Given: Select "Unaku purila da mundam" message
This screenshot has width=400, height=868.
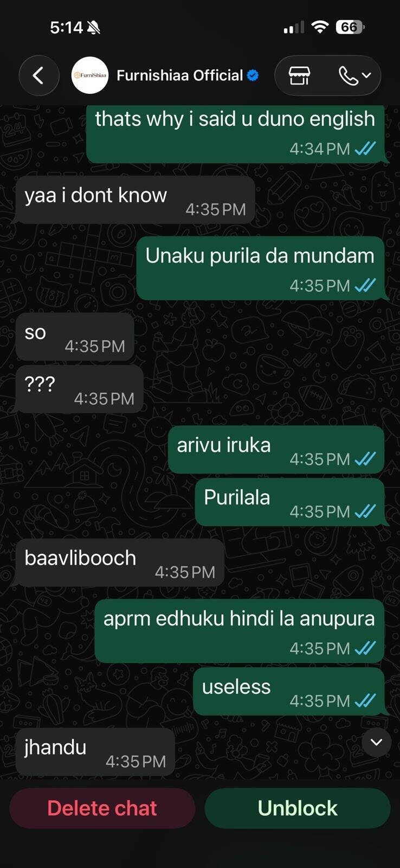Looking at the screenshot, I should 260,268.
